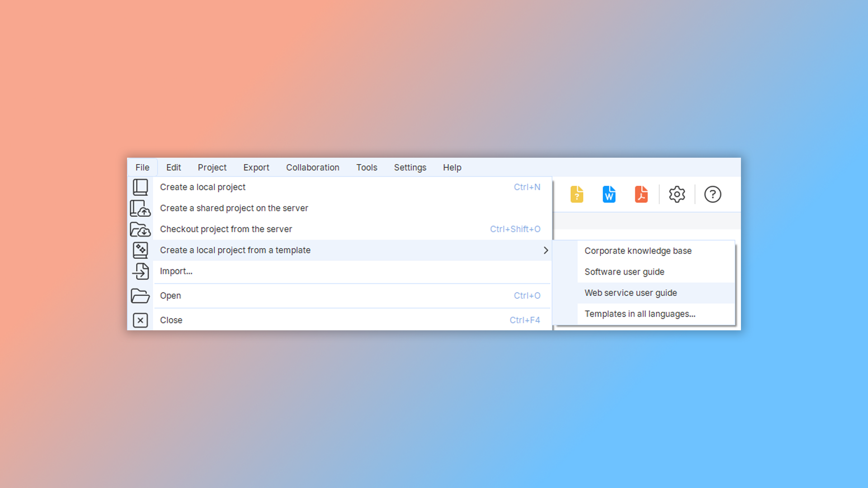
Task: Open settings with the gear icon
Action: coord(677,194)
